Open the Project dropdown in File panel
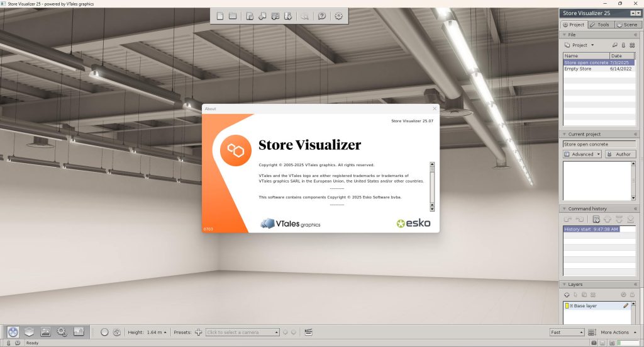644x347 pixels. pyautogui.click(x=579, y=45)
